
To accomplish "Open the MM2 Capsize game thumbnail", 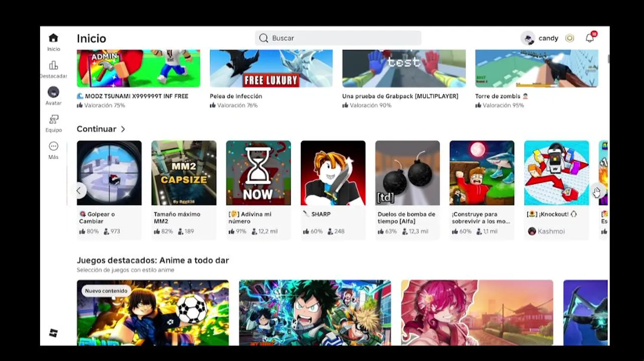I will (184, 173).
